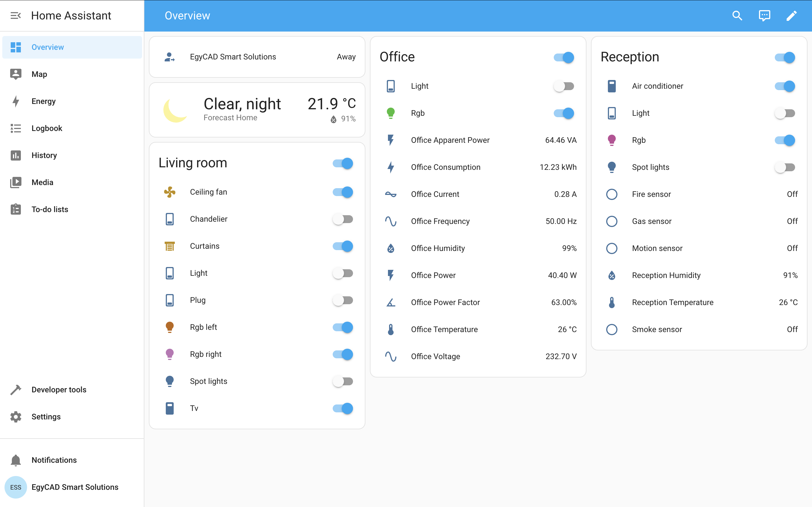Viewport: 812px width, 507px height.
Task: Open the Assist chat icon
Action: [764, 15]
